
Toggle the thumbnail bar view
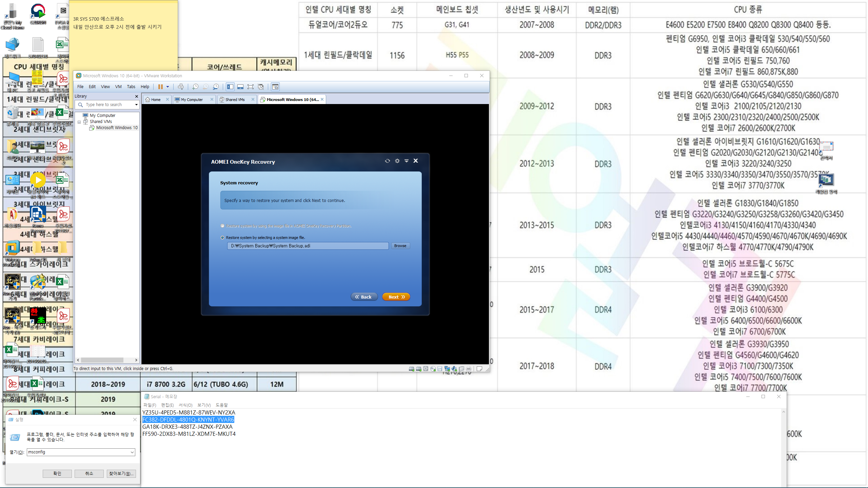pos(240,87)
